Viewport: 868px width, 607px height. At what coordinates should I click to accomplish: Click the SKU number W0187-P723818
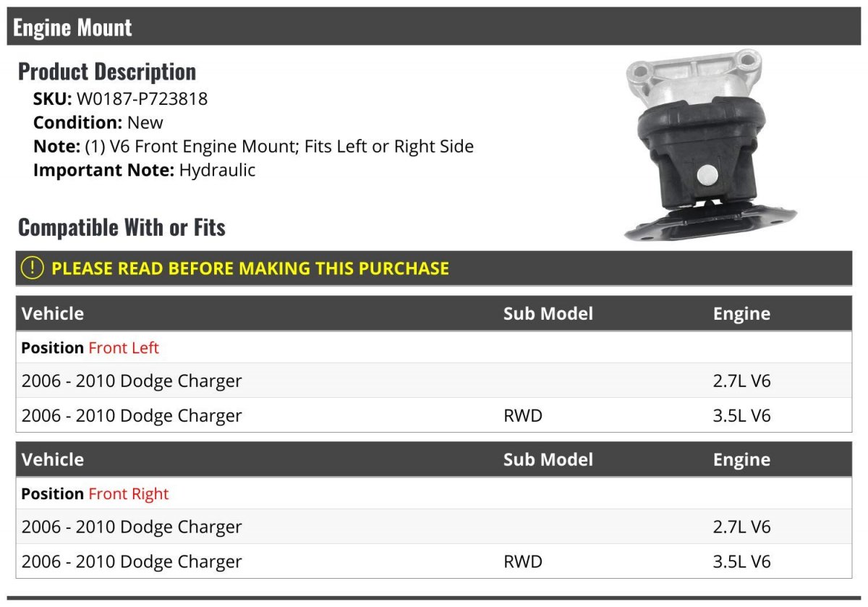[x=142, y=98]
